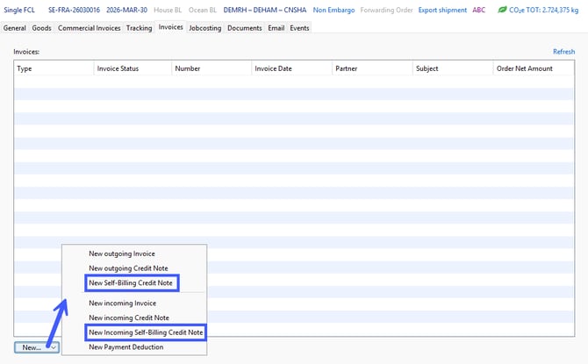
Task: Choose New Payment Deduction
Action: coord(125,346)
